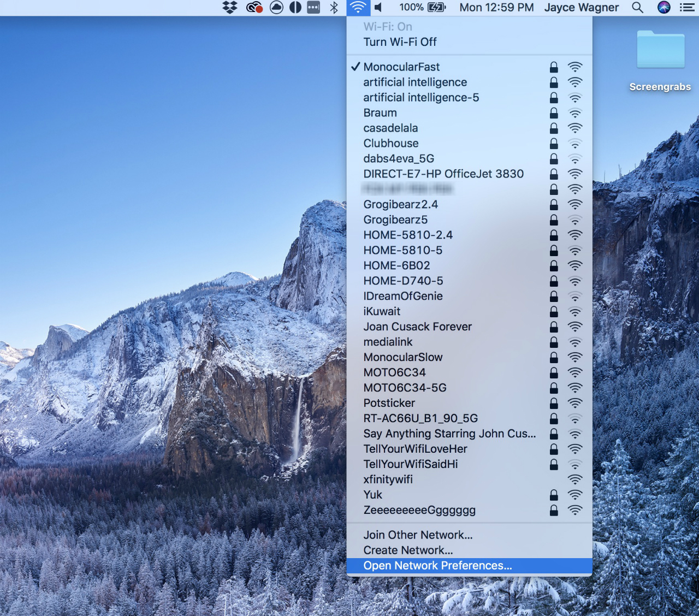Open Spotlight search magnifier
699x616 pixels.
pyautogui.click(x=637, y=8)
